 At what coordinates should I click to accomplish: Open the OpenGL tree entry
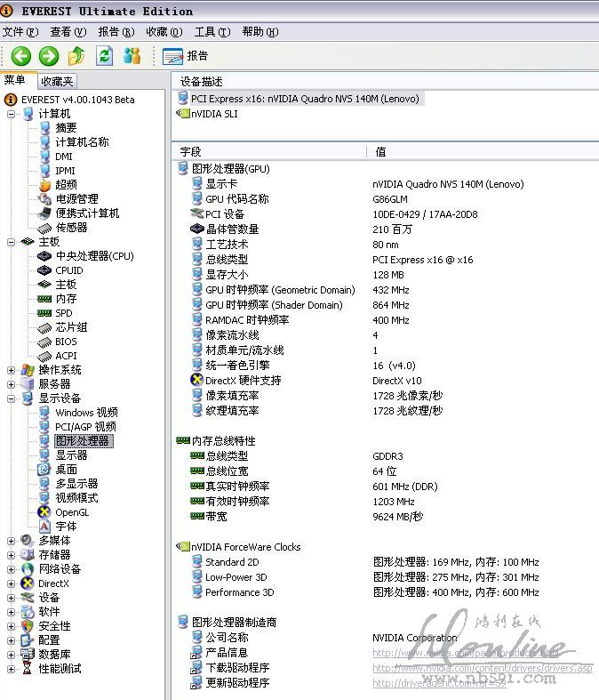click(x=71, y=512)
